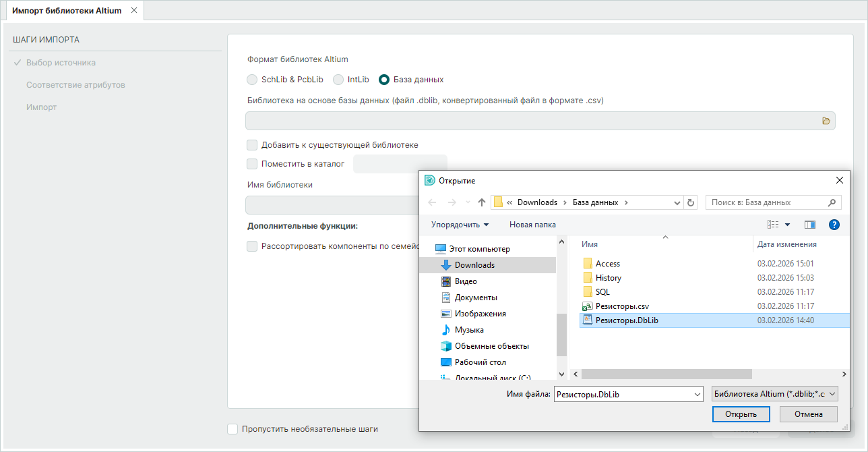
Task: Close the Импорт библиотеки Altium tab
Action: pos(134,11)
